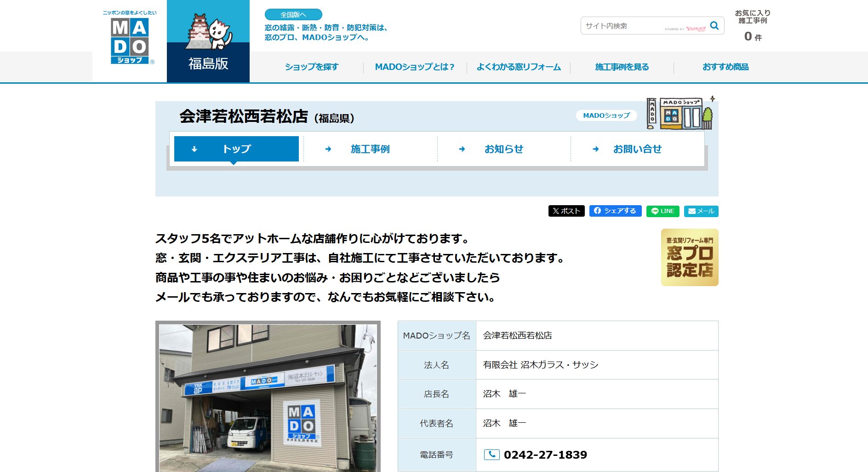868x472 pixels.
Task: Open the shop exterior photo
Action: click(268, 397)
